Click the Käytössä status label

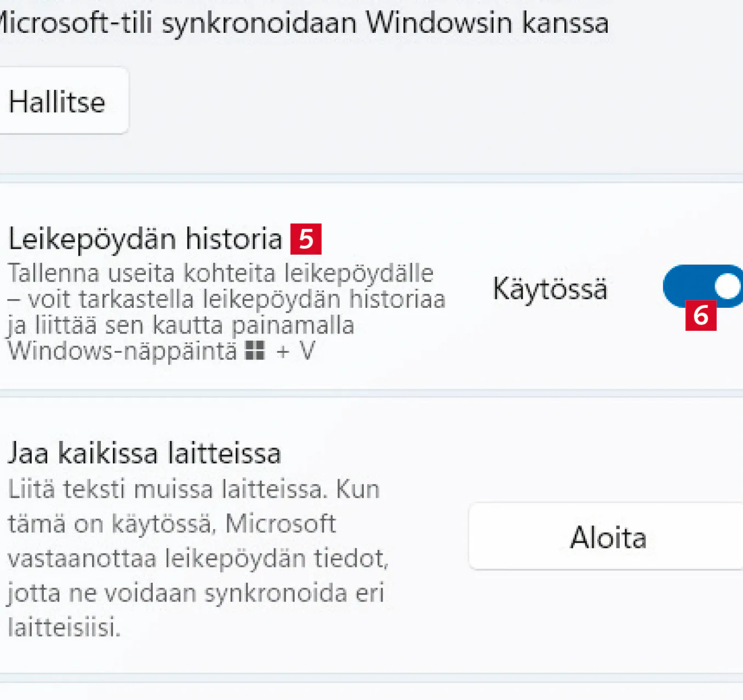[550, 289]
